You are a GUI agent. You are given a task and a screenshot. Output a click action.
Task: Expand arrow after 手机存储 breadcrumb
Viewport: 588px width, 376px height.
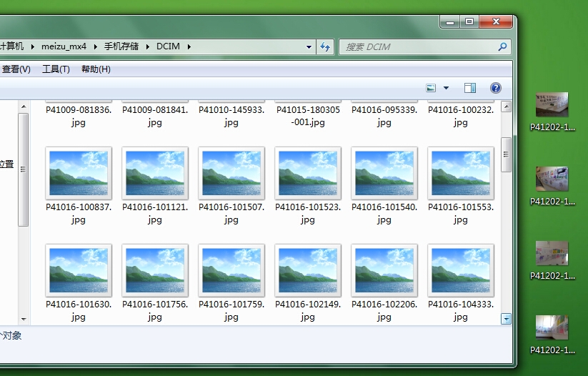(148, 47)
